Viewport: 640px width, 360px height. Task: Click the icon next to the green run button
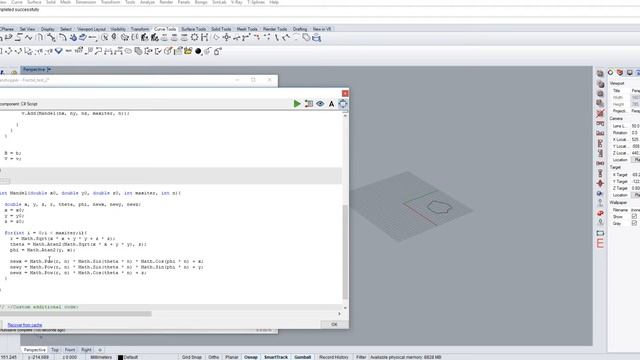pos(309,104)
